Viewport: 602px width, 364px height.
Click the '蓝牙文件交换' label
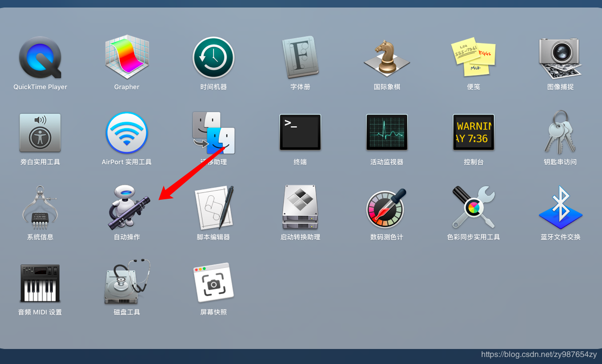click(x=560, y=237)
